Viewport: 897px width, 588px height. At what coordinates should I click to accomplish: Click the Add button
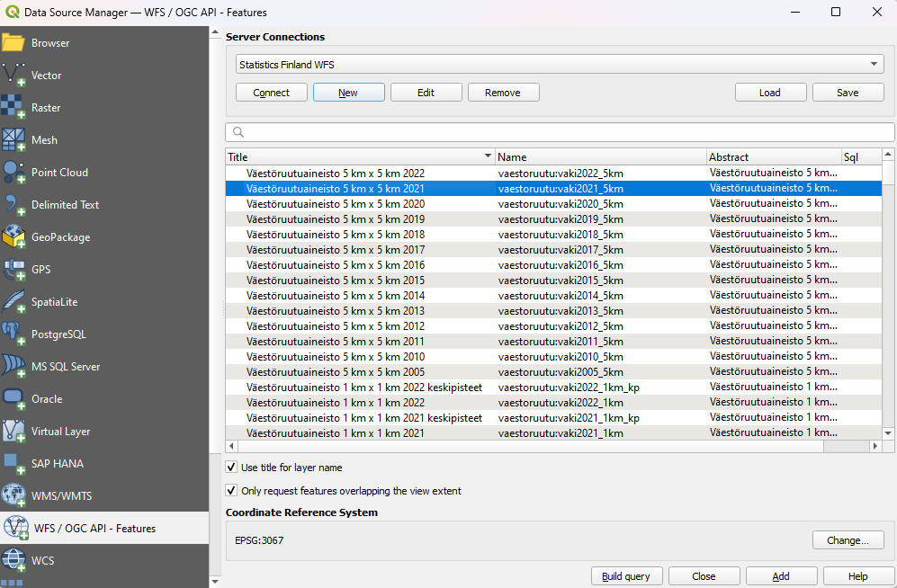[x=782, y=576]
